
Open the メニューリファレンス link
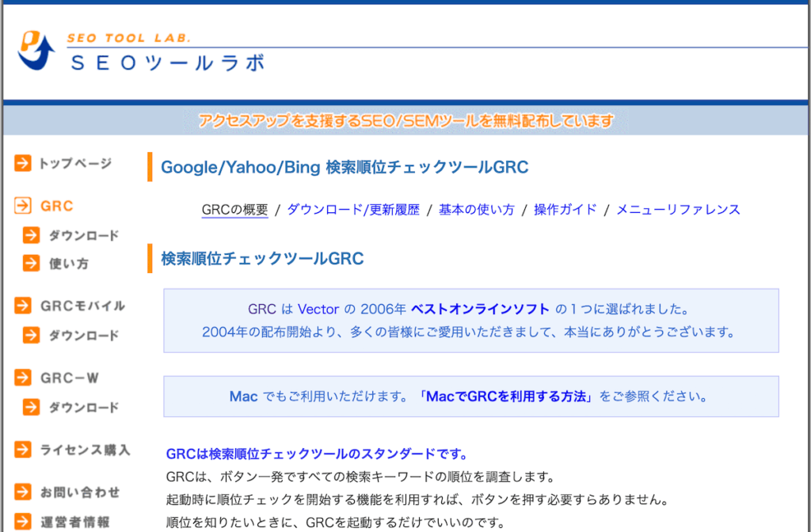click(x=679, y=209)
